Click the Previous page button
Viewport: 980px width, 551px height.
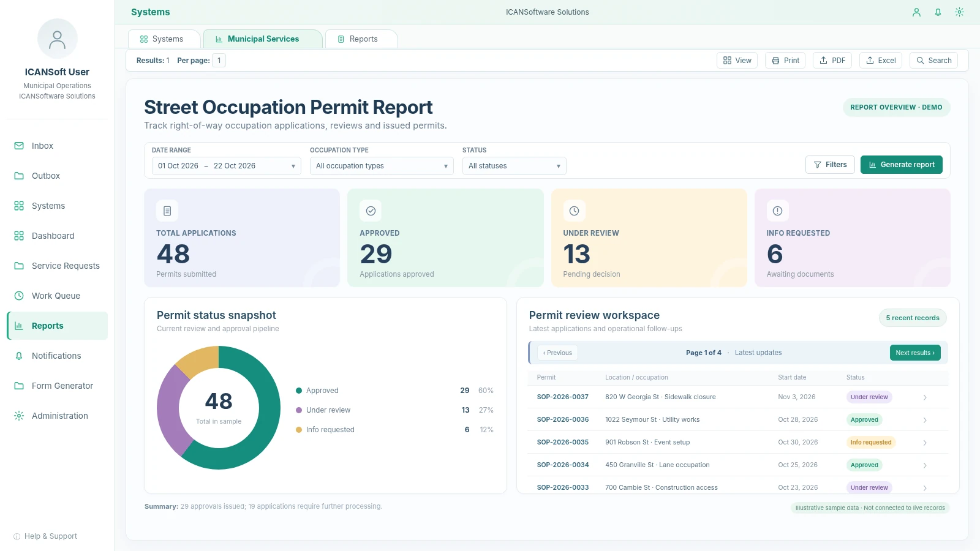click(x=557, y=353)
